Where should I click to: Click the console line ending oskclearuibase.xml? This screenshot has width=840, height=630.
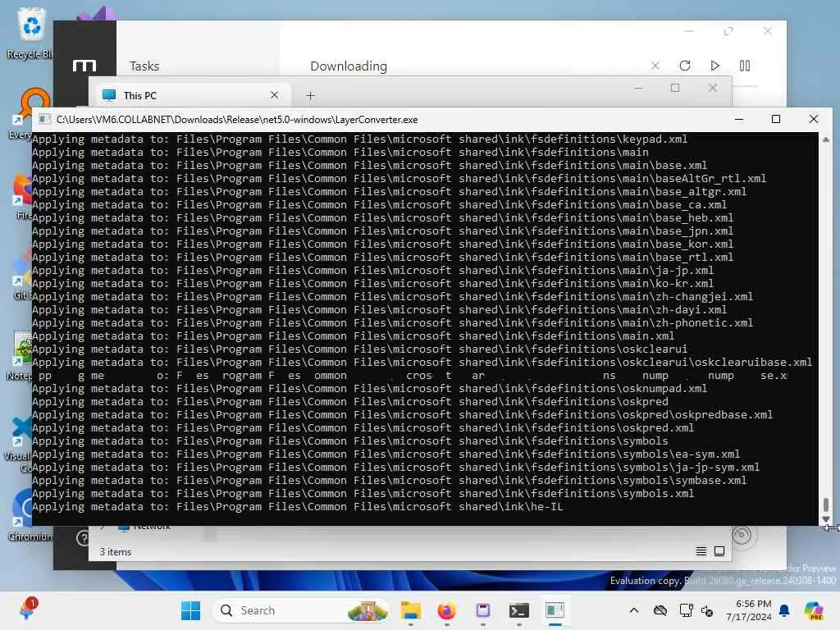[x=422, y=362]
